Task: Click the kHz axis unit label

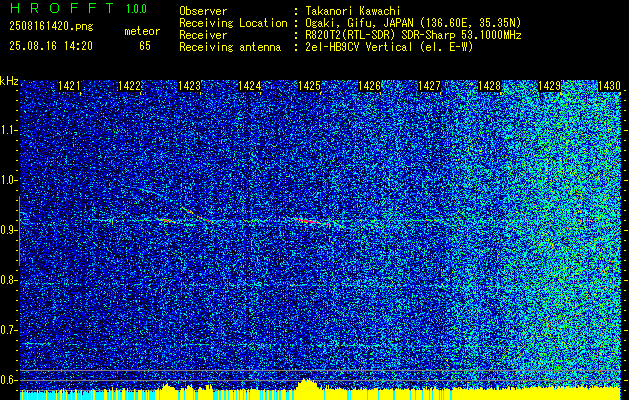Action: coord(9,81)
